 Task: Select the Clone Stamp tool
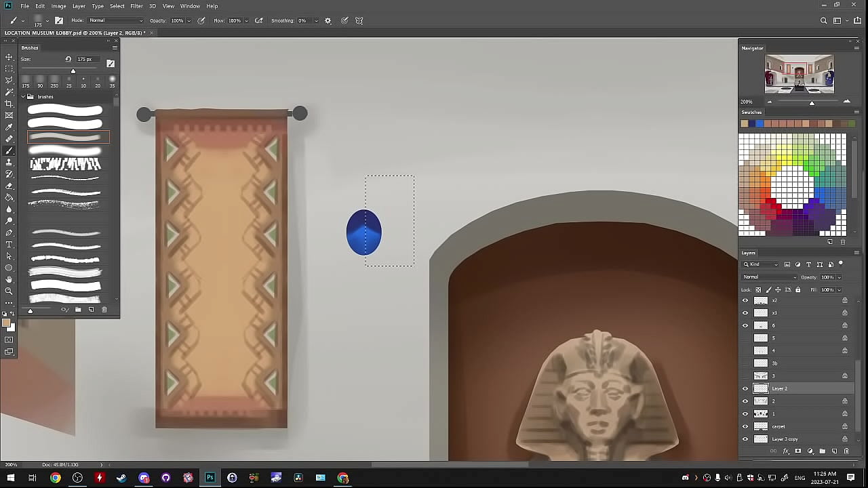9,162
